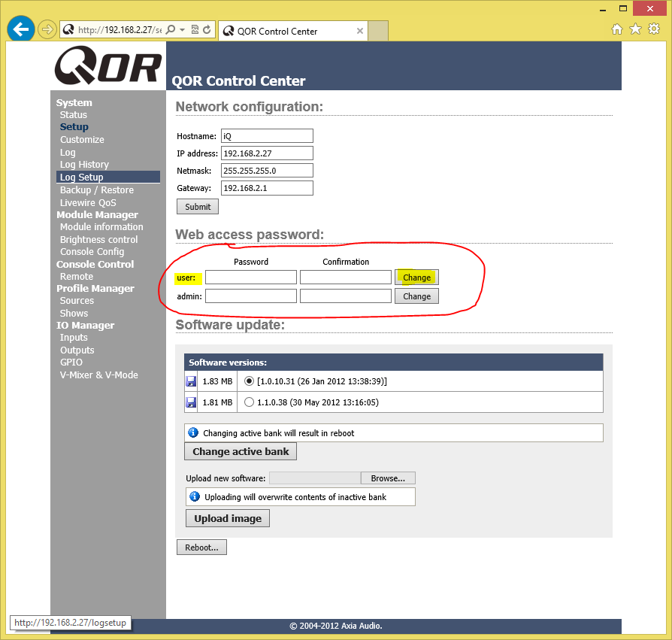This screenshot has height=640, width=672.
Task: Click Upload image button
Action: [x=228, y=518]
